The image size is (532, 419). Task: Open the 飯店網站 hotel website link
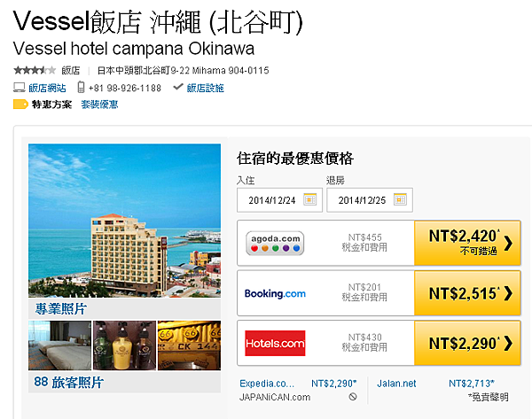click(47, 88)
